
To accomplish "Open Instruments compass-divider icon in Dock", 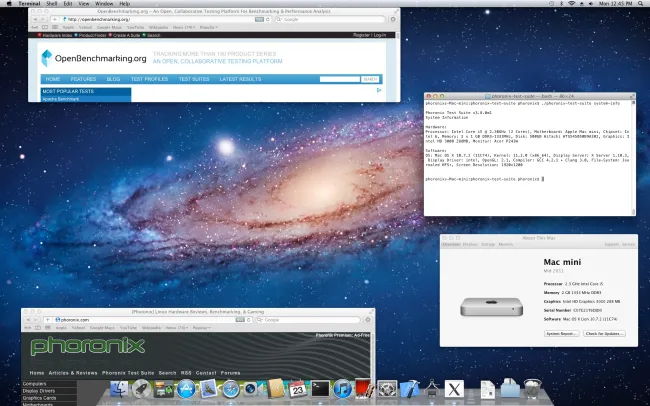I will pyautogui.click(x=432, y=389).
